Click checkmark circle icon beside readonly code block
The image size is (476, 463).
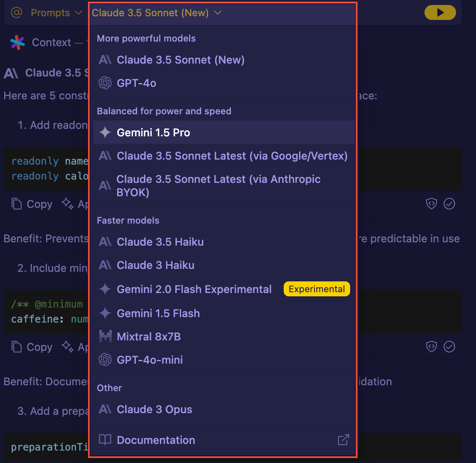click(449, 204)
